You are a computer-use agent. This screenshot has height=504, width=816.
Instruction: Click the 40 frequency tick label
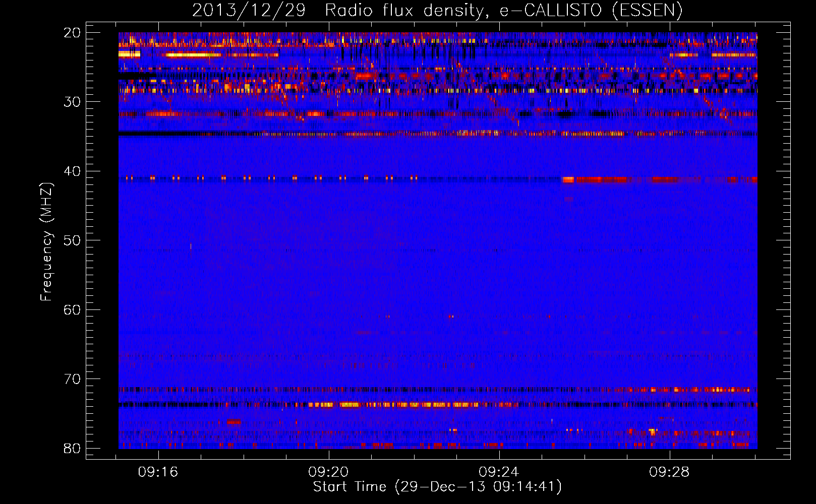tap(72, 171)
